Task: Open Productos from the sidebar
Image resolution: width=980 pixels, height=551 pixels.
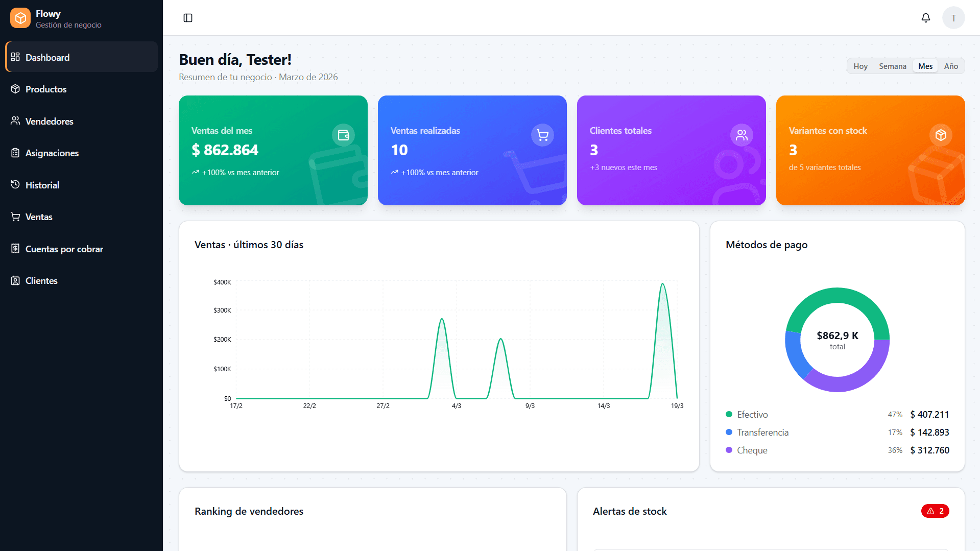Action: click(45, 89)
